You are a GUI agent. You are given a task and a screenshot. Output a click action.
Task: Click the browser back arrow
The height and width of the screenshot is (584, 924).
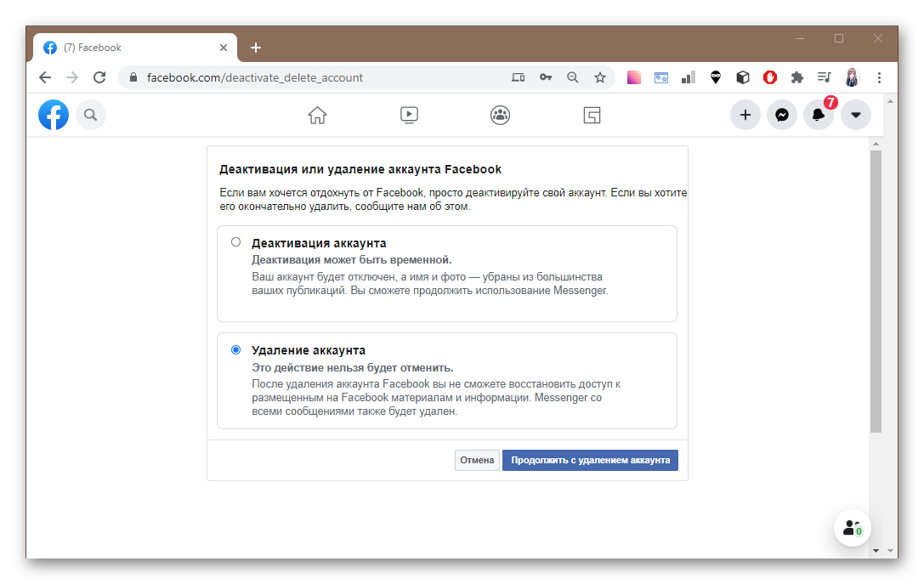[x=45, y=78]
